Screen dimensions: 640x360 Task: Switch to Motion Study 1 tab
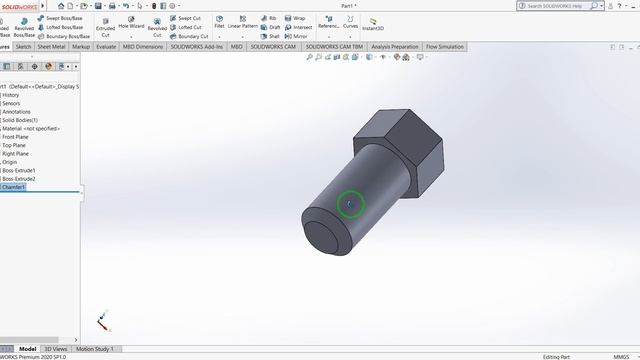pos(95,349)
